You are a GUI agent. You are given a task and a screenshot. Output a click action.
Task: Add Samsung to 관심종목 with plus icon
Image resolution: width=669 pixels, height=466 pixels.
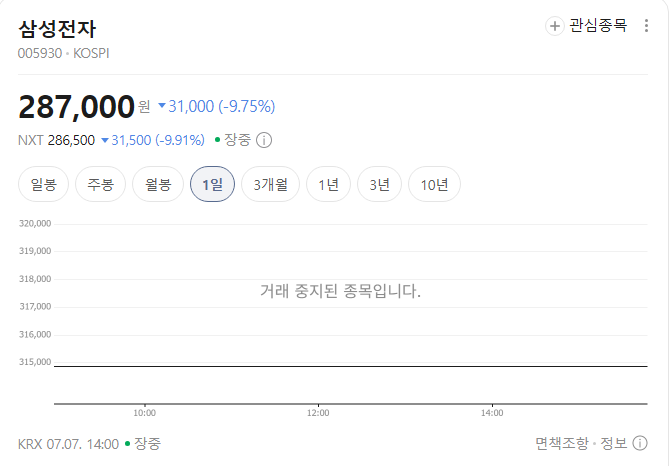click(x=555, y=26)
